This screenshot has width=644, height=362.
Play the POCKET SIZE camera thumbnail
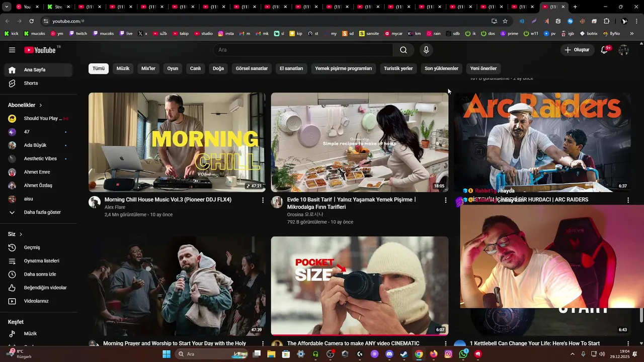[360, 286]
